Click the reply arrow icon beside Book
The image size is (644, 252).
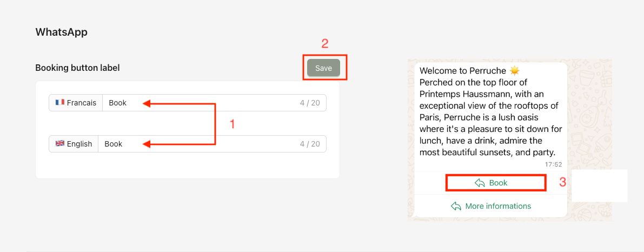click(x=480, y=183)
